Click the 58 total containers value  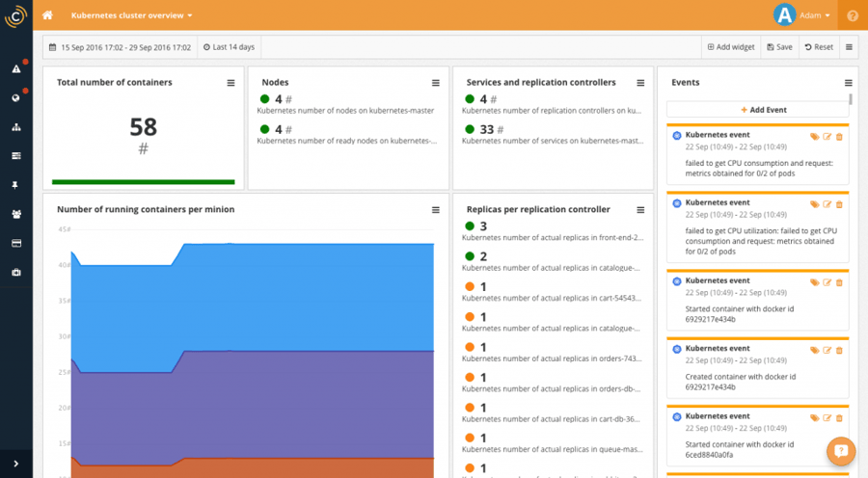coord(144,127)
